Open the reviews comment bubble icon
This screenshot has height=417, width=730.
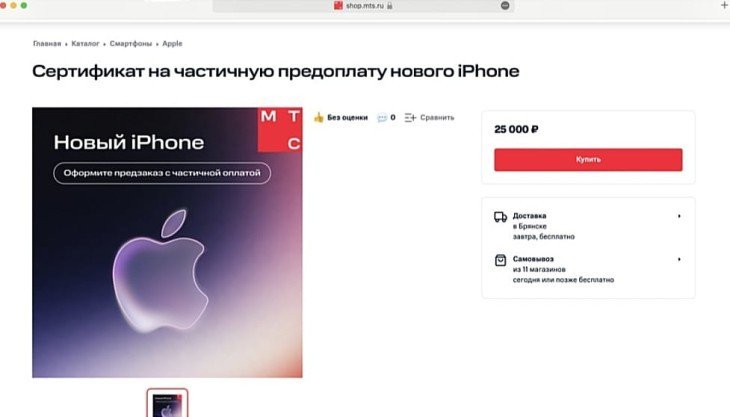click(382, 118)
